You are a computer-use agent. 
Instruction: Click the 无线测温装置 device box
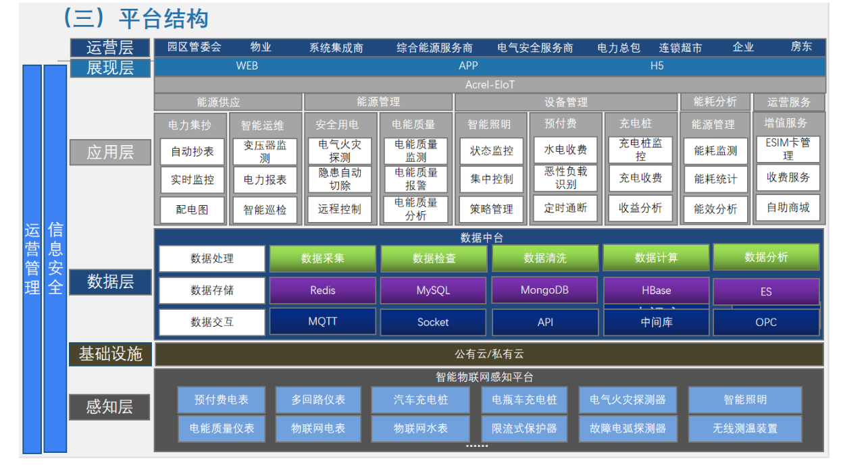coord(745,429)
